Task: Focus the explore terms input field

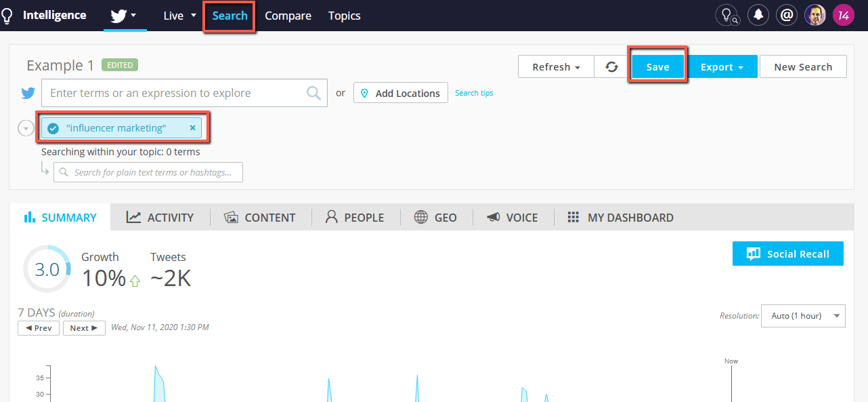Action: [184, 93]
